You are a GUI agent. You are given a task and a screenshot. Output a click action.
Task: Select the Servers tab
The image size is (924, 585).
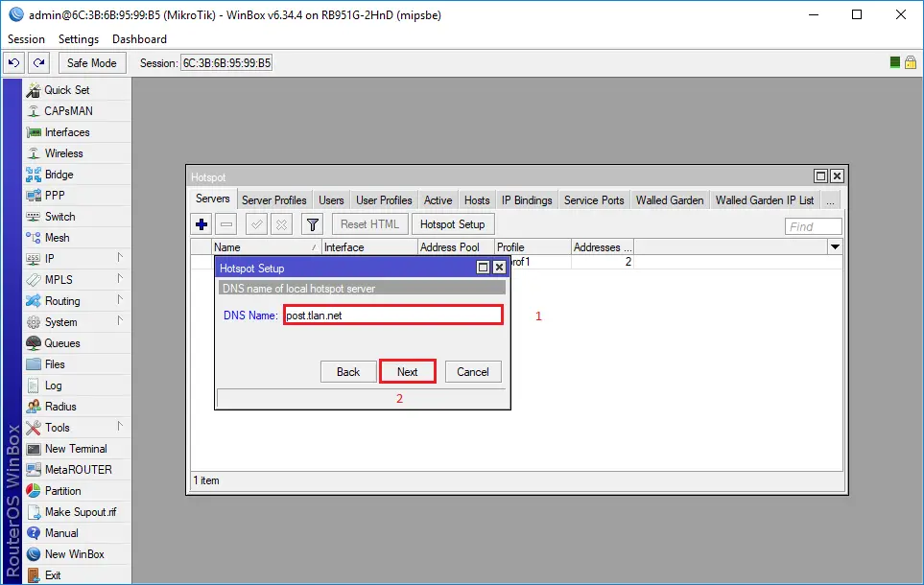(x=213, y=199)
